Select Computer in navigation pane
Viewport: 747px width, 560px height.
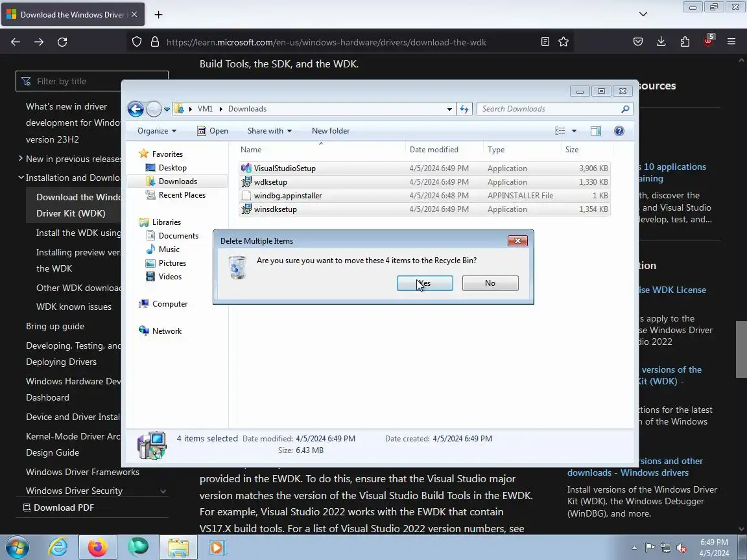pyautogui.click(x=163, y=304)
